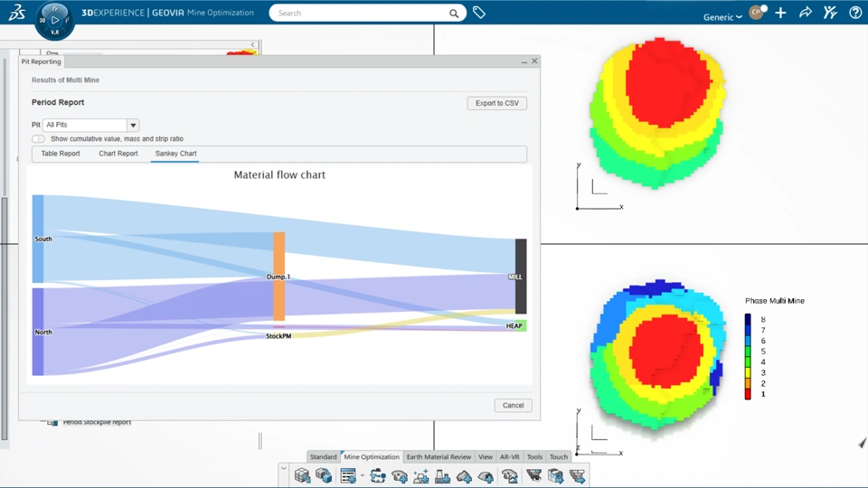868x488 pixels.
Task: Expand the action bar chevron
Action: pyautogui.click(x=283, y=469)
